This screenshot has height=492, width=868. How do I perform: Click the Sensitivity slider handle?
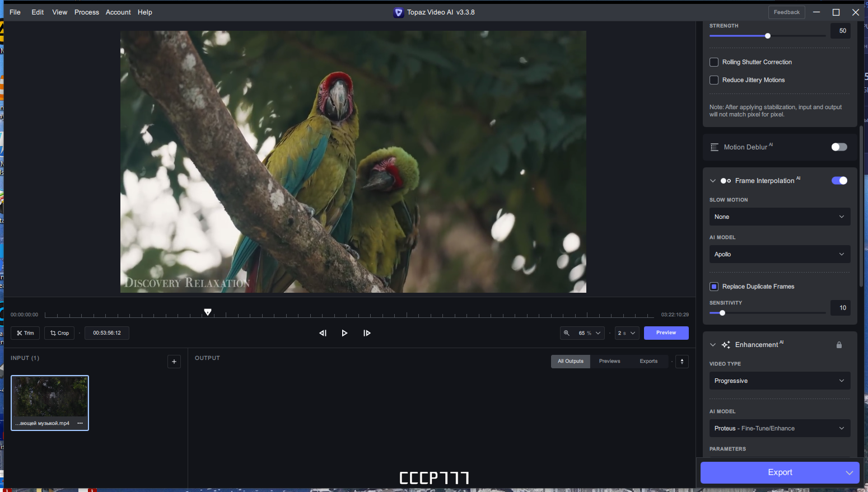pyautogui.click(x=722, y=313)
